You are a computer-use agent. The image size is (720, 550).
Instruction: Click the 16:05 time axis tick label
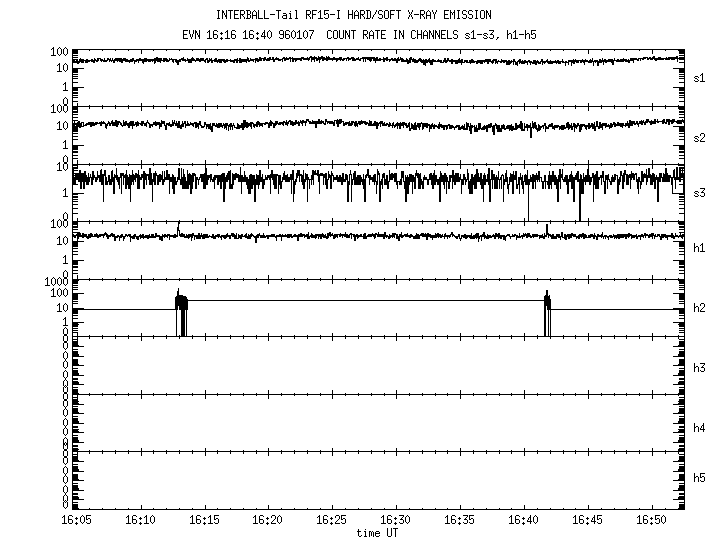pos(76,521)
